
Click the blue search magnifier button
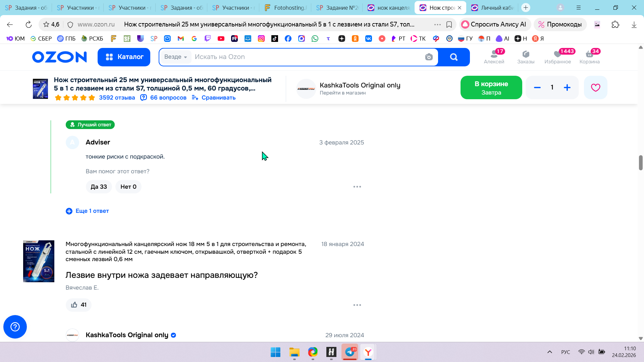(454, 57)
